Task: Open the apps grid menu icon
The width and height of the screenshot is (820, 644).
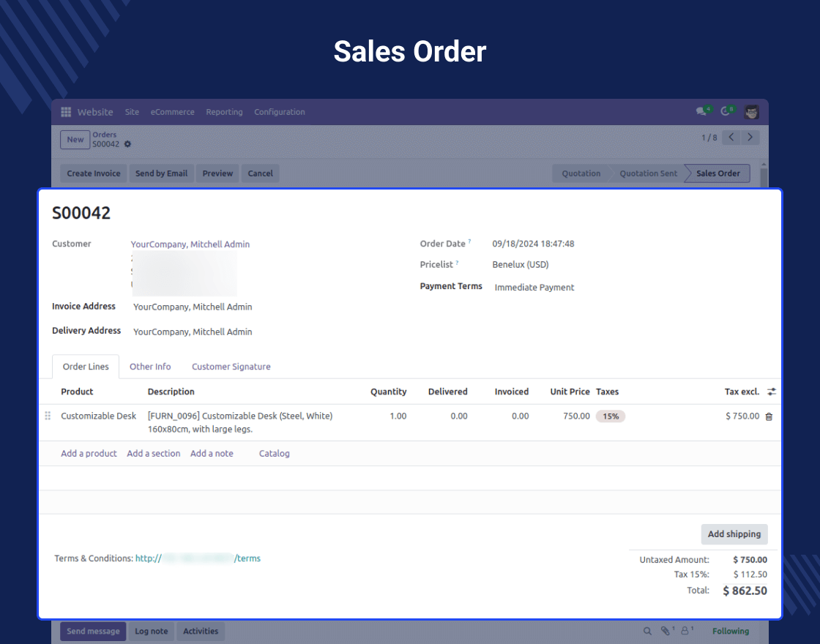Action: (x=66, y=112)
